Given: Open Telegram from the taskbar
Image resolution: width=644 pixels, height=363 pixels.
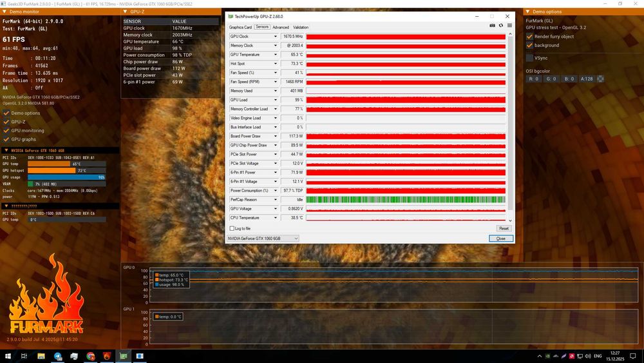Looking at the screenshot, I should [x=58, y=356].
